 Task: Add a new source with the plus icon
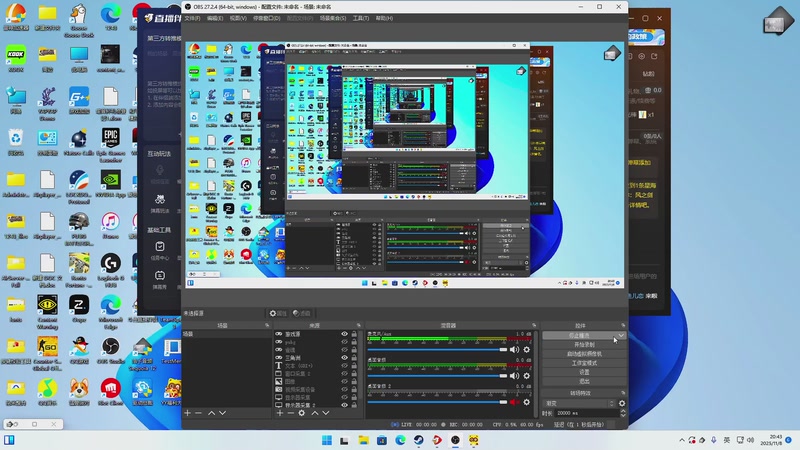[x=280, y=413]
